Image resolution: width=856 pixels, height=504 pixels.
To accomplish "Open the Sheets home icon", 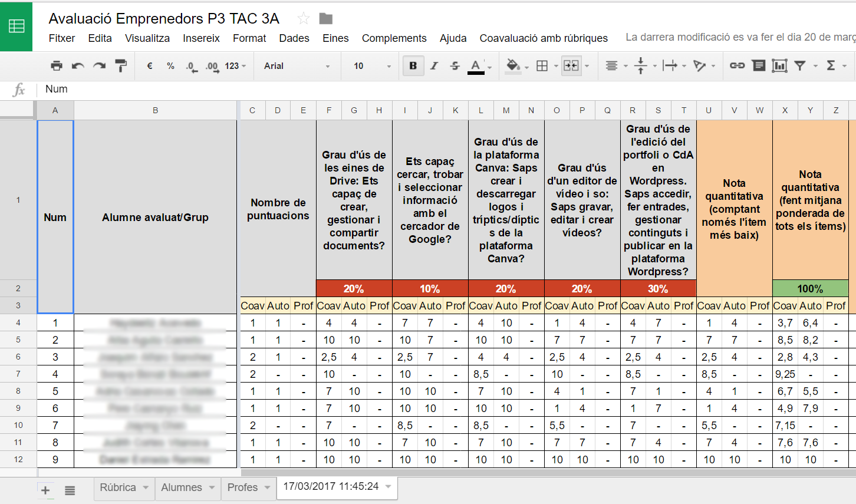I will tap(16, 26).
